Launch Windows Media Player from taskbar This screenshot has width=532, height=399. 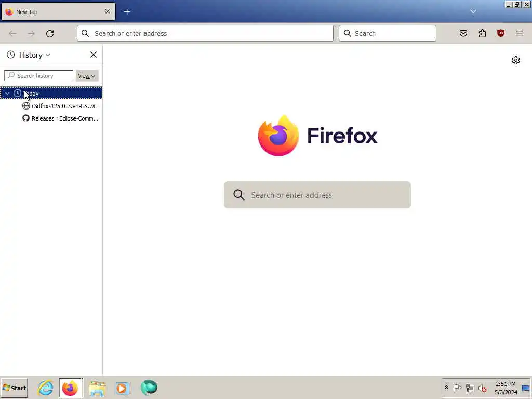(122, 388)
